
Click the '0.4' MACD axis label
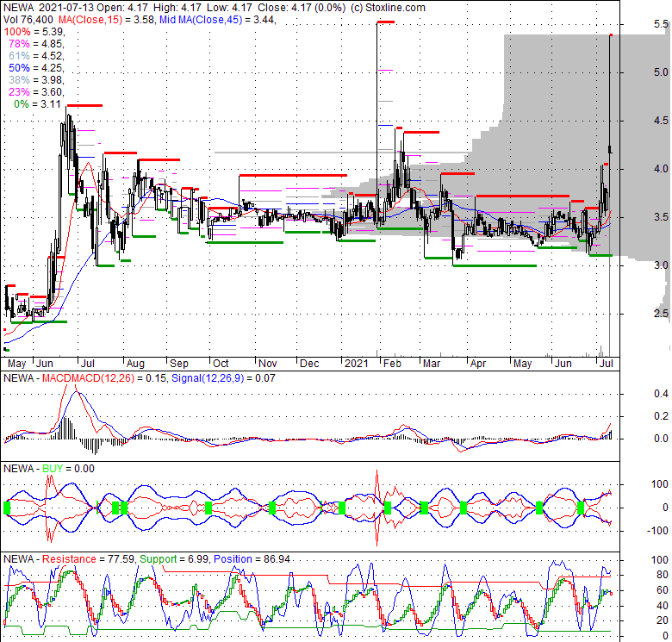tap(661, 394)
